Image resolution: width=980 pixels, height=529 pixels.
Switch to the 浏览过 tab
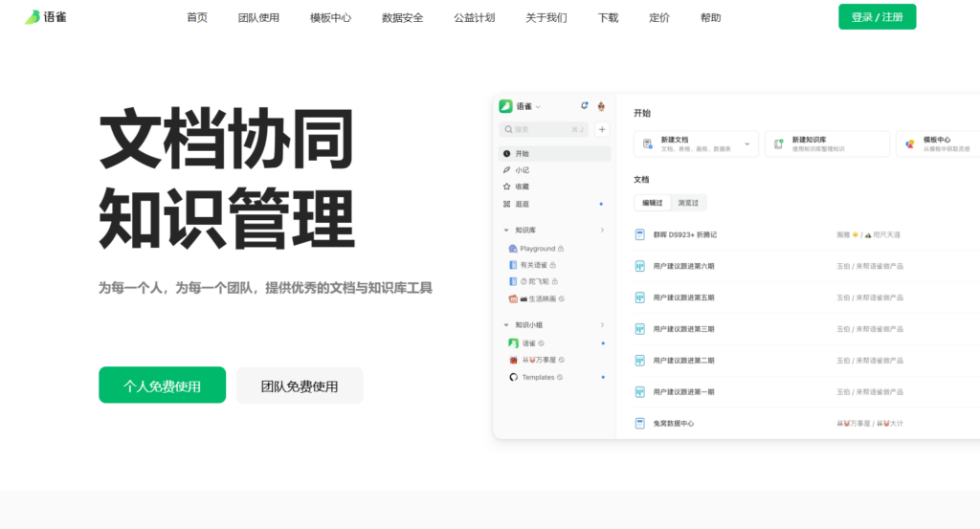[x=688, y=203]
